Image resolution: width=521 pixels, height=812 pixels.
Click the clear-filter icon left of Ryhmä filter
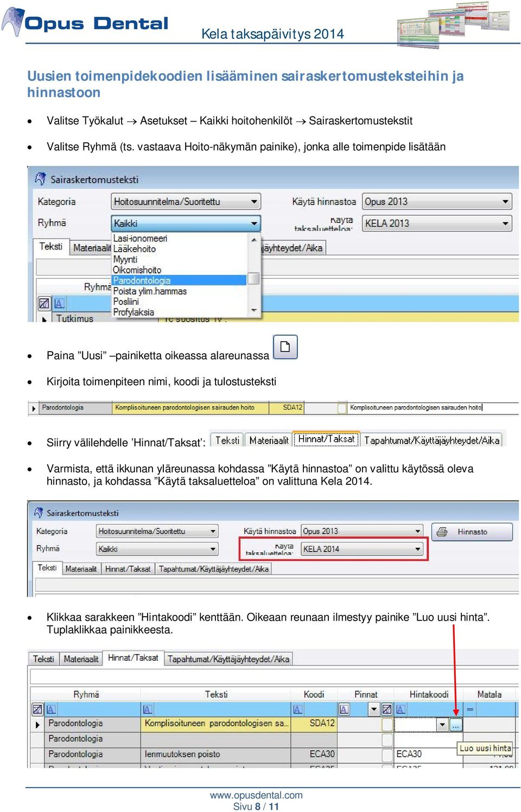coord(37,709)
